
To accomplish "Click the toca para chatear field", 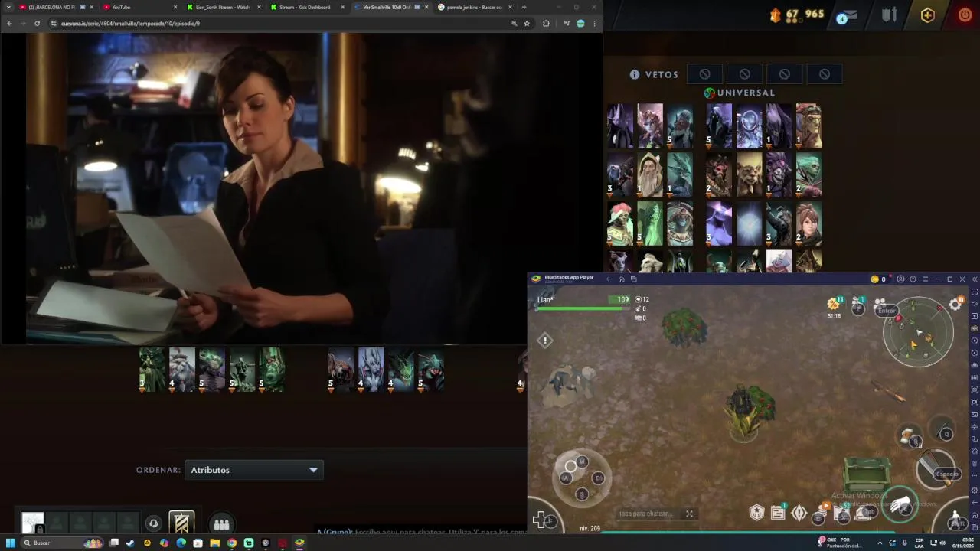I will (x=649, y=514).
